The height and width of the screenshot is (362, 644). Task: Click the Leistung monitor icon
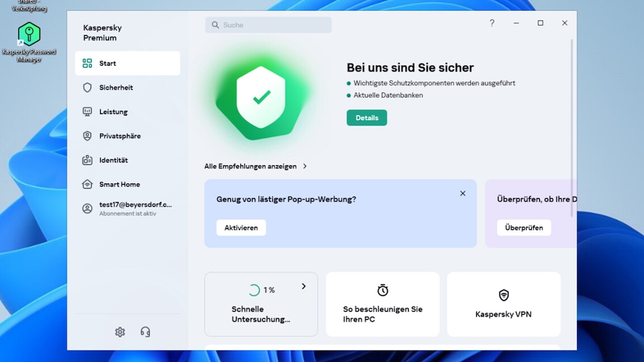[87, 112]
